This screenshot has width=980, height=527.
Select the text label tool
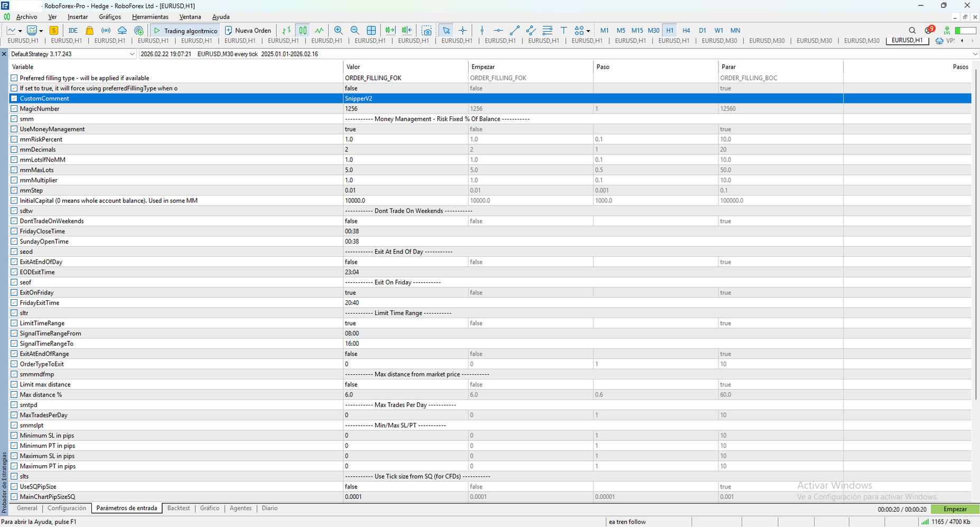click(x=564, y=31)
